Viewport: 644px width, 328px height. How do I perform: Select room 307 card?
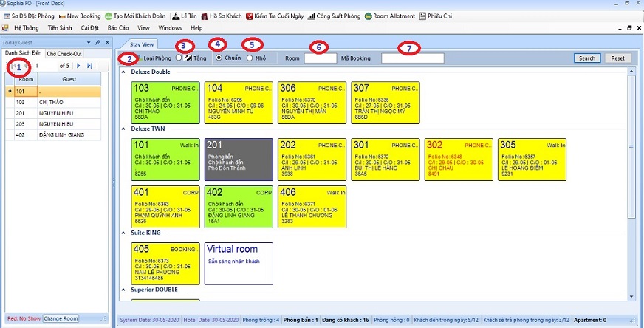(386, 103)
